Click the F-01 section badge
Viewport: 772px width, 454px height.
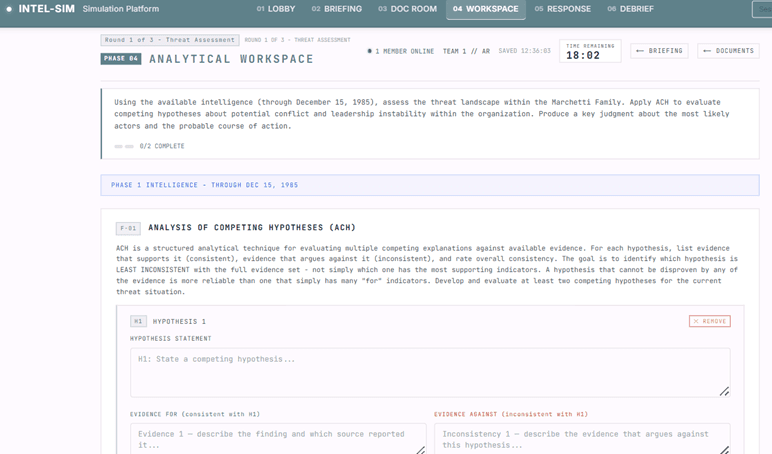click(128, 228)
